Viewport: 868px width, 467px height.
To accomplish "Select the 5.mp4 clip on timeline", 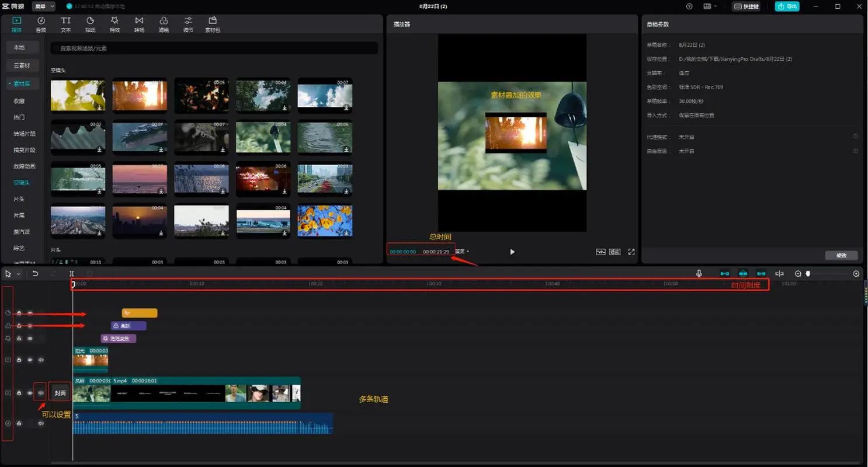I will [206, 392].
